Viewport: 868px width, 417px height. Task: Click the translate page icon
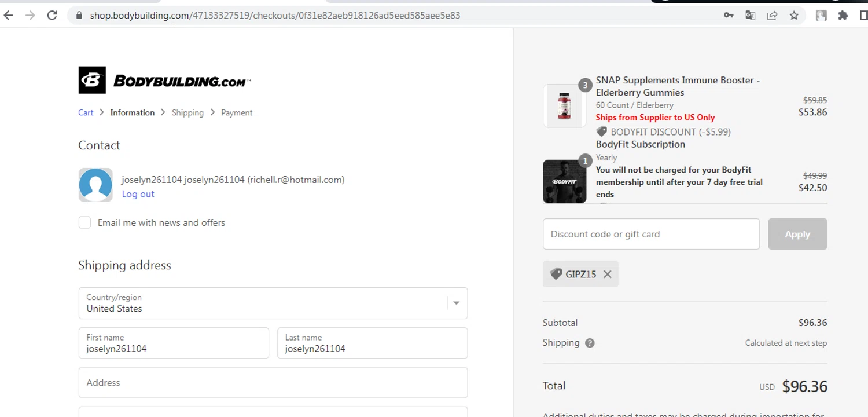click(751, 16)
